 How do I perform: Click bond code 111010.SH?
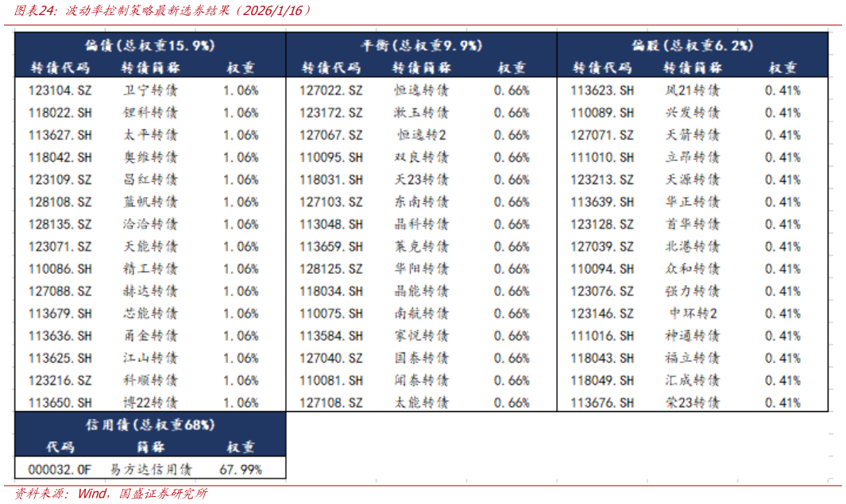click(x=603, y=157)
